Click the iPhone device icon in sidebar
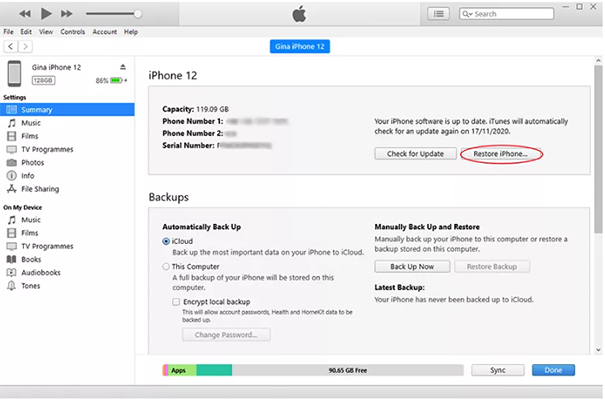Image resolution: width=605 pixels, height=400 pixels. [x=15, y=73]
